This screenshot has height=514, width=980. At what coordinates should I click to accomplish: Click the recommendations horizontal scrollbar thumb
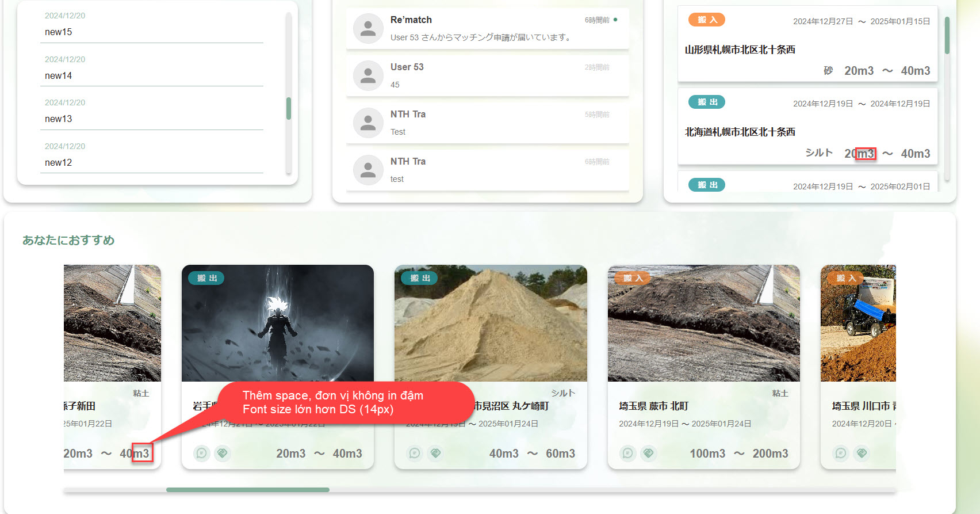[248, 490]
